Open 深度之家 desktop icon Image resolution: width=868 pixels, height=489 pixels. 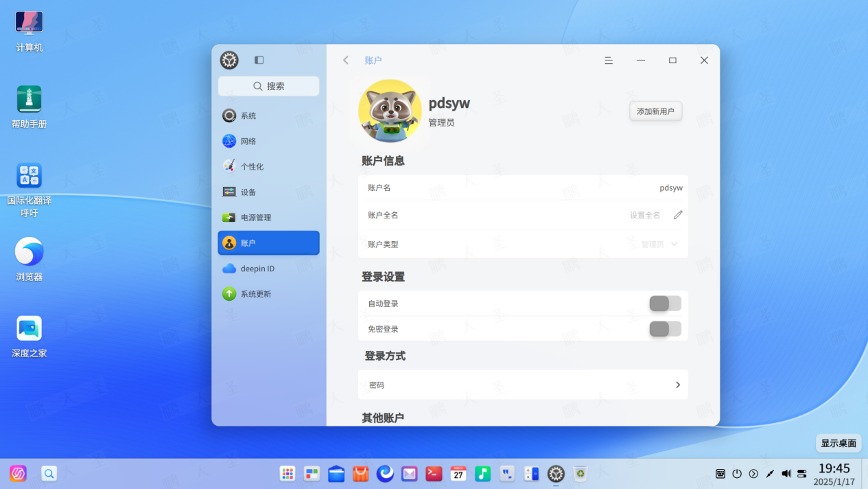29,337
